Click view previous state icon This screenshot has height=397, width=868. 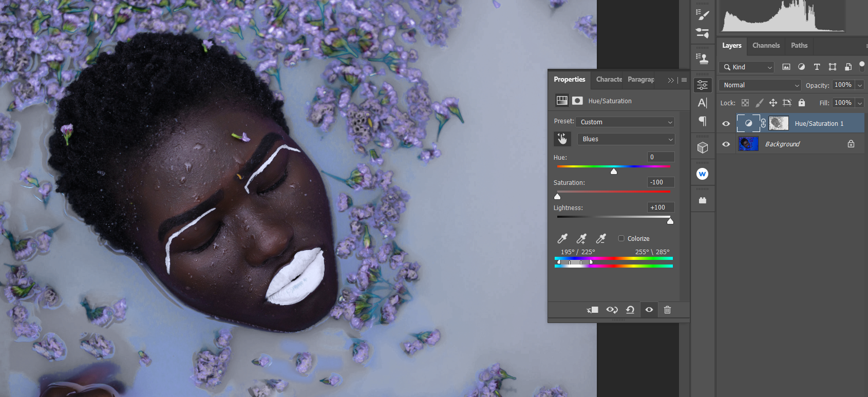click(x=612, y=310)
